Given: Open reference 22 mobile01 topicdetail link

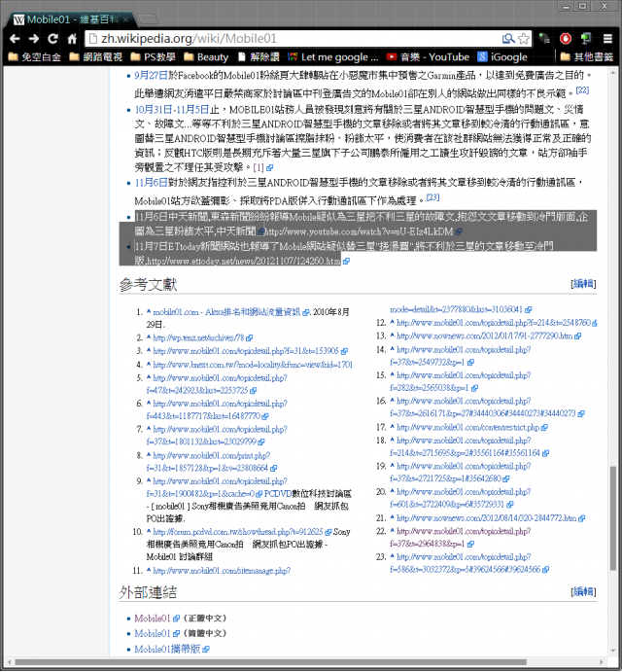Looking at the screenshot, I should (464, 531).
